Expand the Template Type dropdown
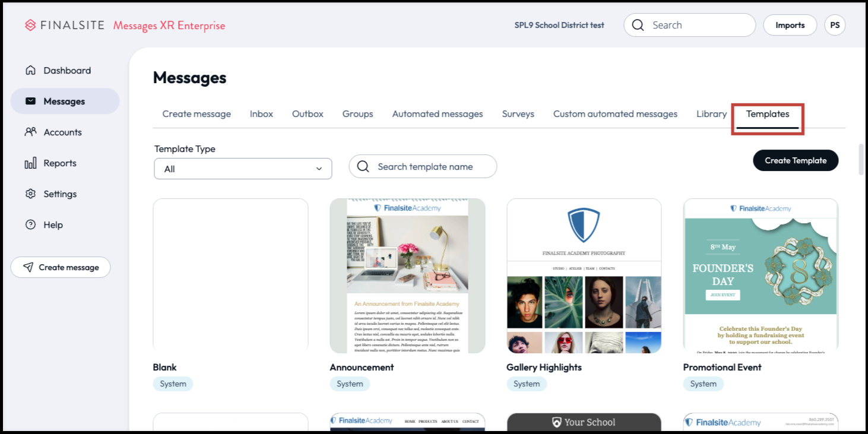 (243, 169)
